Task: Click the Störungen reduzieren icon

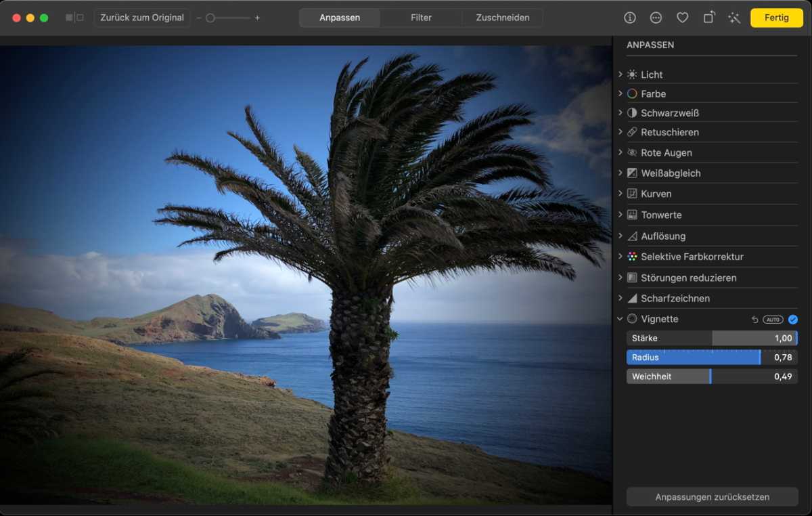Action: (632, 278)
